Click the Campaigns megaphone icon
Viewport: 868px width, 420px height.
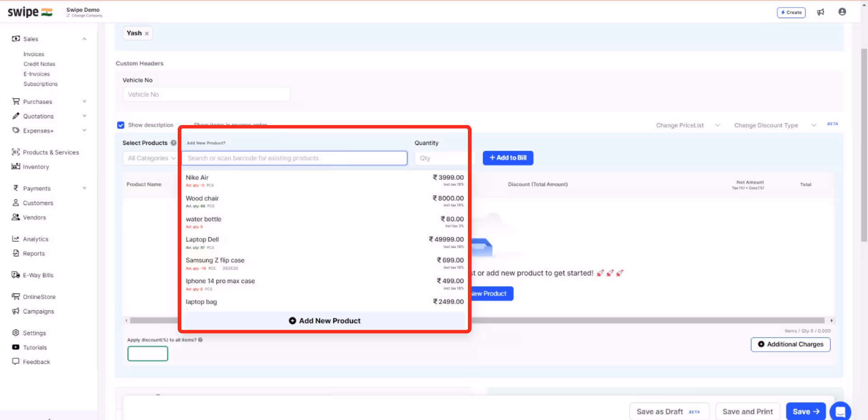(16, 311)
